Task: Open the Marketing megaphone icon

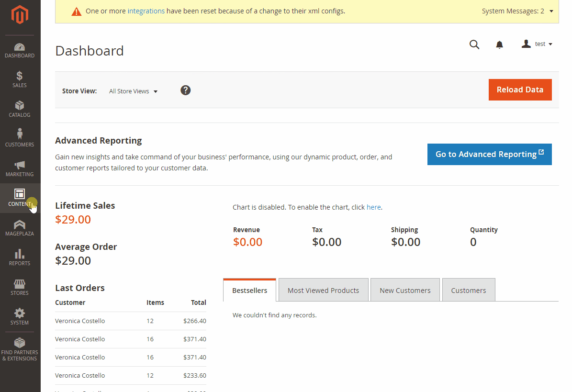Action: (20, 165)
